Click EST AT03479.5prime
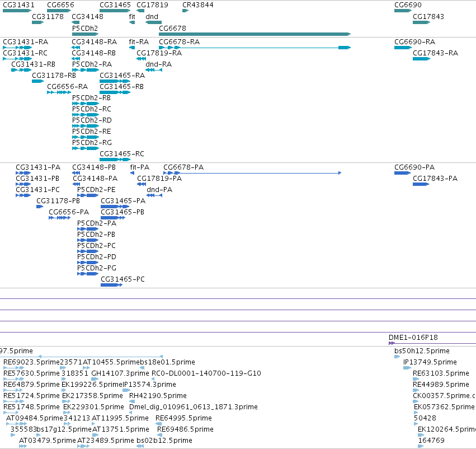 click(x=48, y=441)
